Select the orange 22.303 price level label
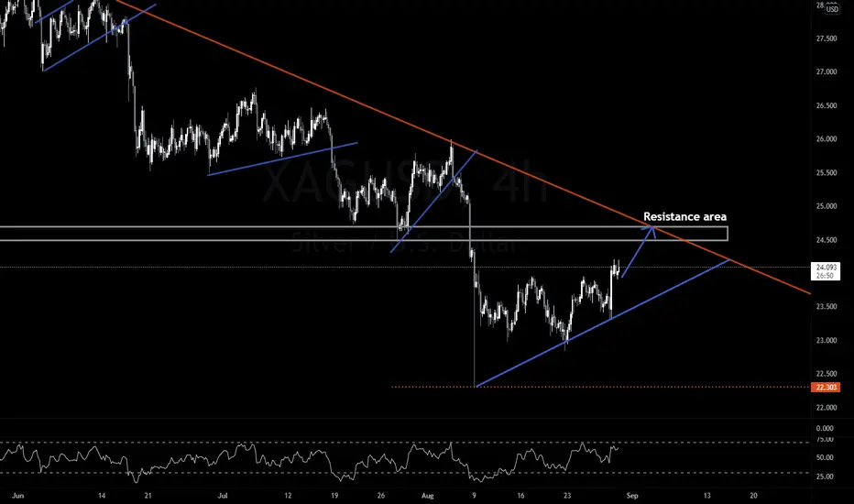Screen dimensions: 854x504 (826, 388)
